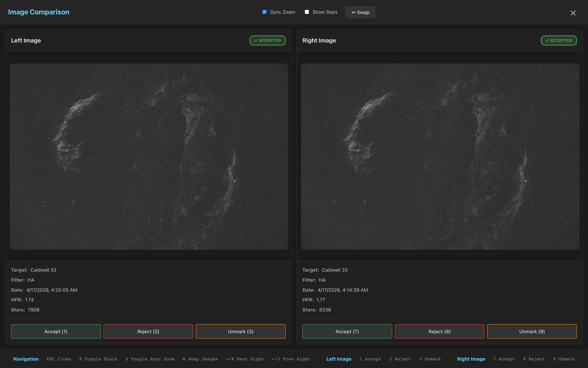This screenshot has height=368, width=588.
Task: Click the Image Comparison title
Action: click(39, 12)
